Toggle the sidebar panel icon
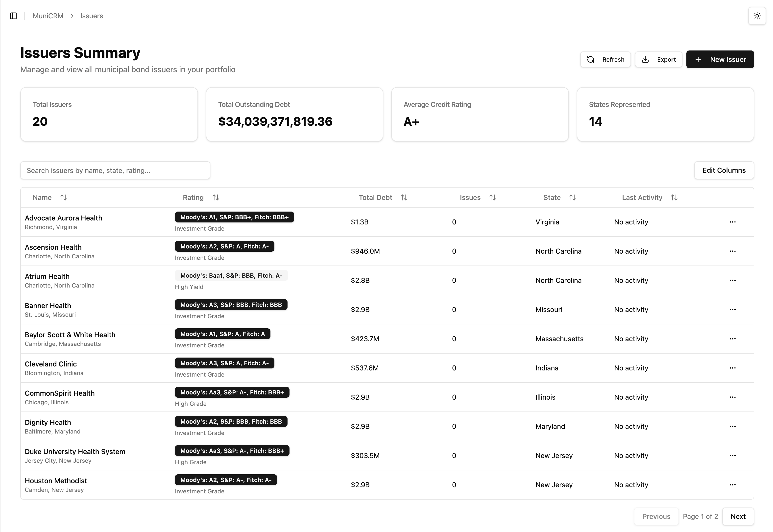Screen dimensions: 773x532 13,16
